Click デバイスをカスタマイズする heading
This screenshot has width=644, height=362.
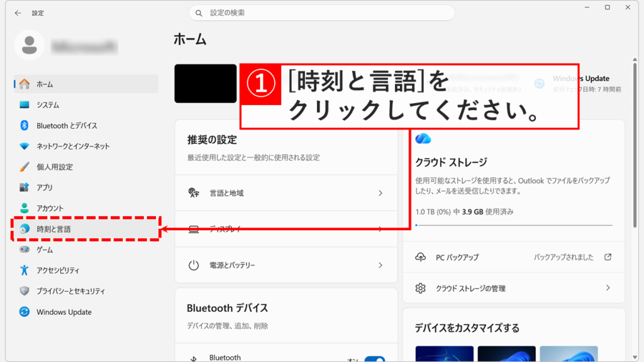[467, 328]
